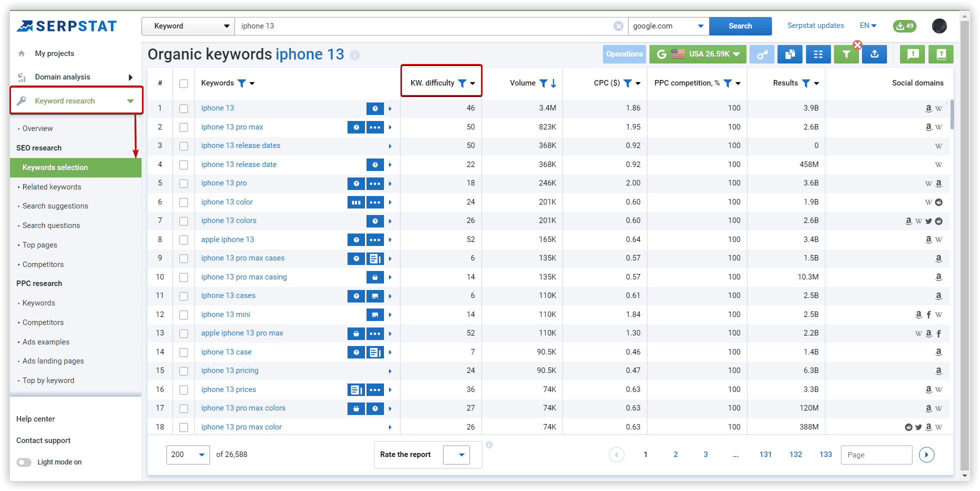
Task: Click filter funnel in KW. difficulty header
Action: pos(462,83)
